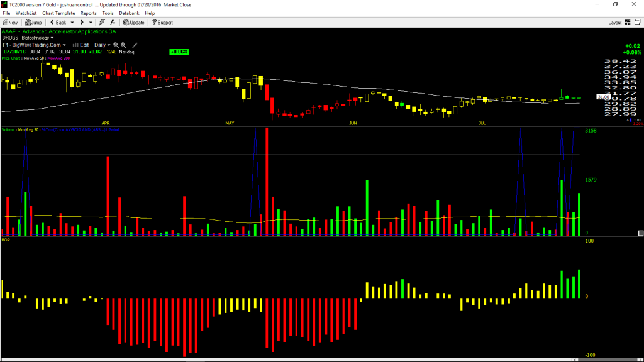
Task: Open the Back history dropdown arrow
Action: 72,23
